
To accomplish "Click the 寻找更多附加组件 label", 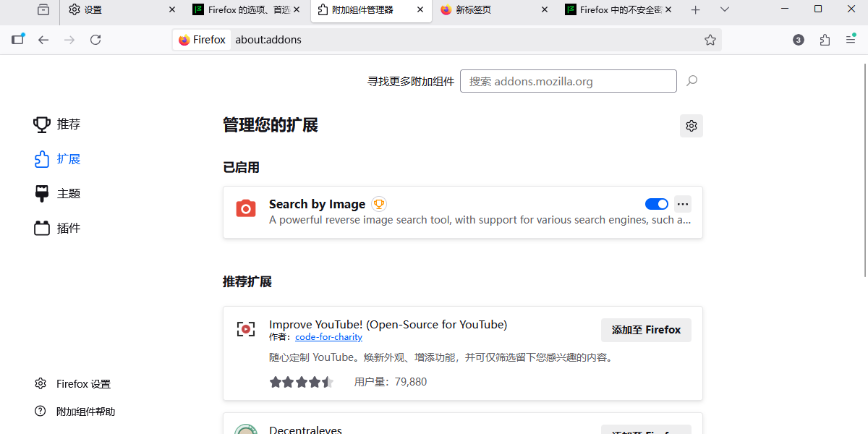I will (411, 81).
